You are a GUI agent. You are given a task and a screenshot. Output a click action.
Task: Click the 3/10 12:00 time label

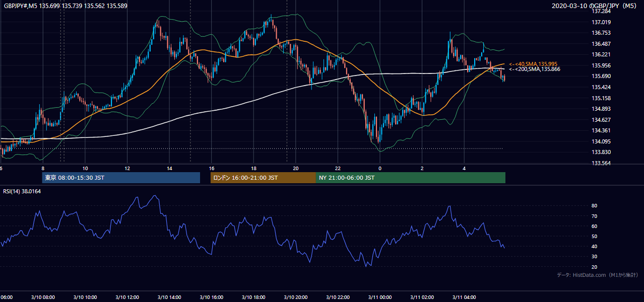tap(128, 297)
